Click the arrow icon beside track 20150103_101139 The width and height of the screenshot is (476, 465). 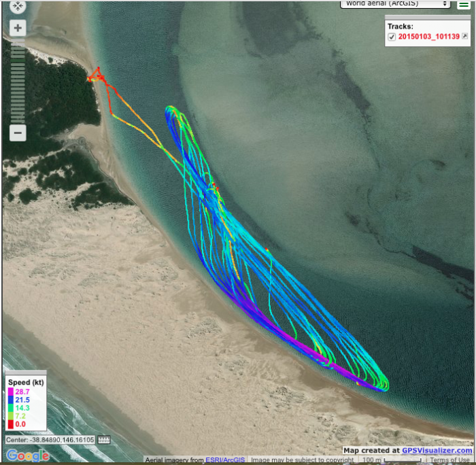[465, 37]
